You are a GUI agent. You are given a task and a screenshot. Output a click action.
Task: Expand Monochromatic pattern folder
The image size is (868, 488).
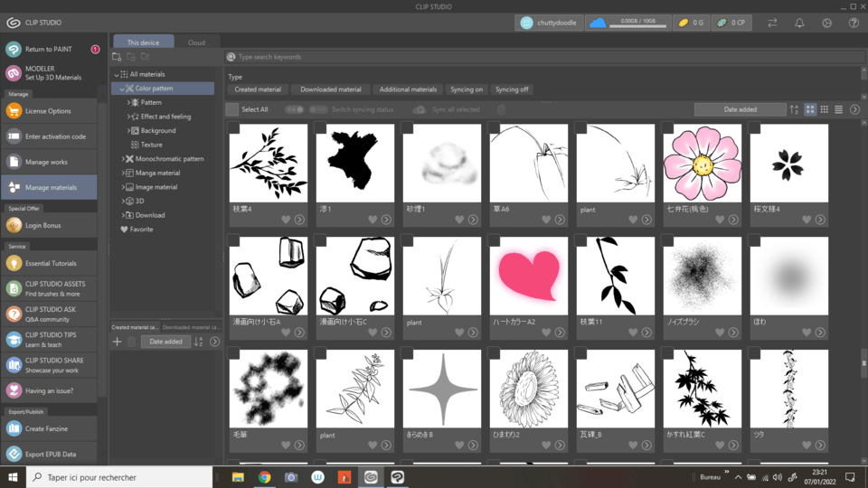point(123,159)
